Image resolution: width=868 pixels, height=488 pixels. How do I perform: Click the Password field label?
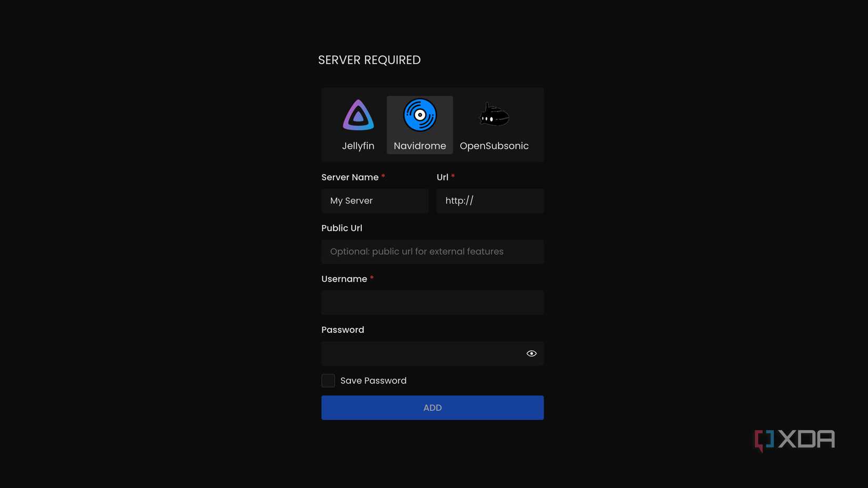pos(342,330)
